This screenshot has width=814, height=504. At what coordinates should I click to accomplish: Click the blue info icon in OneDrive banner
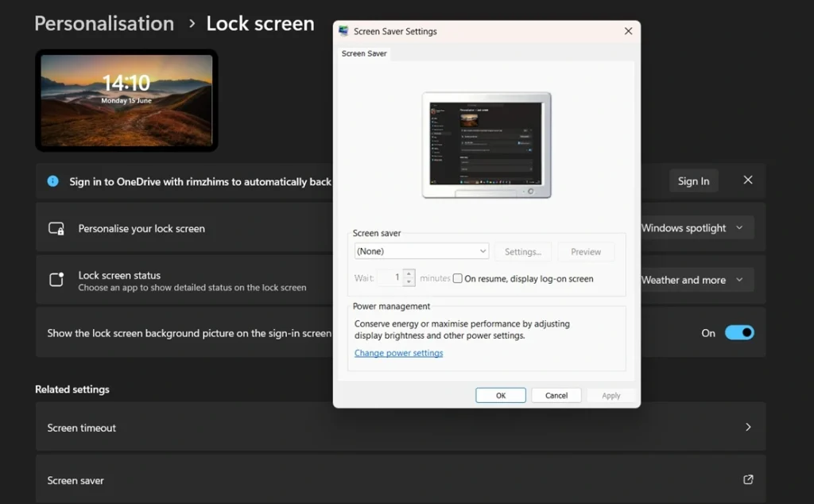pyautogui.click(x=53, y=181)
